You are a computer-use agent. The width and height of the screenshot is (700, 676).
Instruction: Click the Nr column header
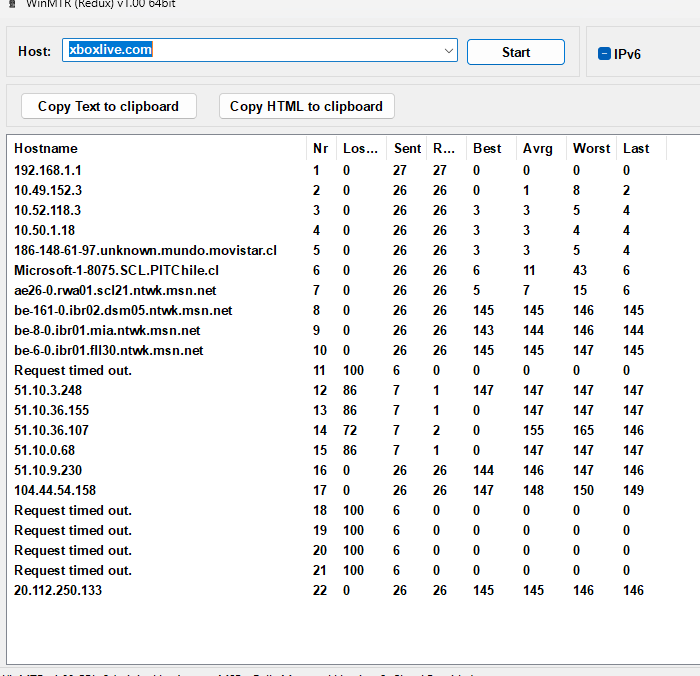(320, 148)
